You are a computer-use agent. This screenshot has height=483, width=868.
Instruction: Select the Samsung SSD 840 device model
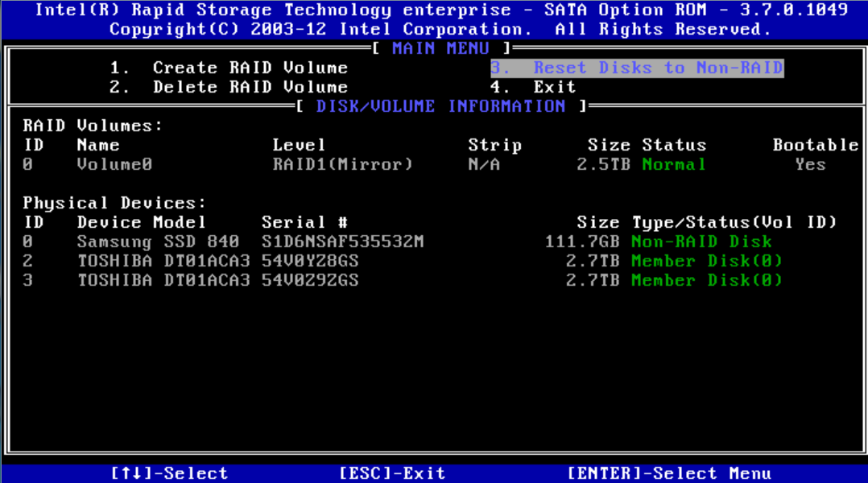[x=158, y=242]
